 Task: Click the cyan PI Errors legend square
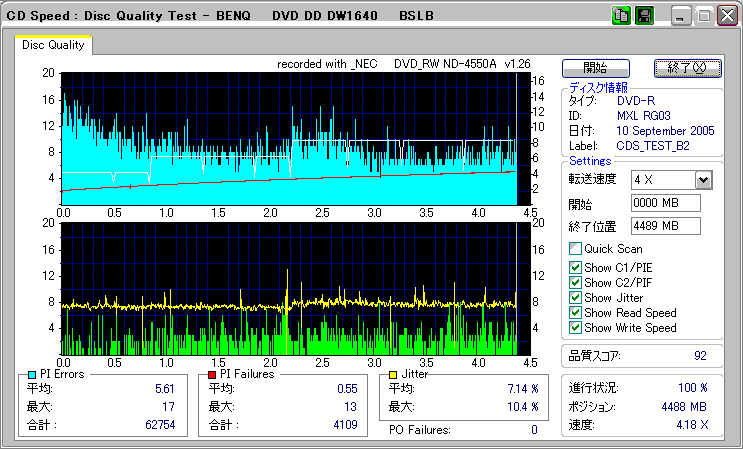[x=33, y=374]
